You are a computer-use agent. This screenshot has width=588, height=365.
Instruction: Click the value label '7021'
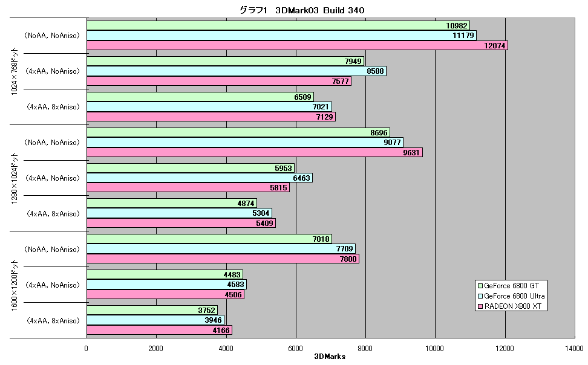(x=321, y=106)
